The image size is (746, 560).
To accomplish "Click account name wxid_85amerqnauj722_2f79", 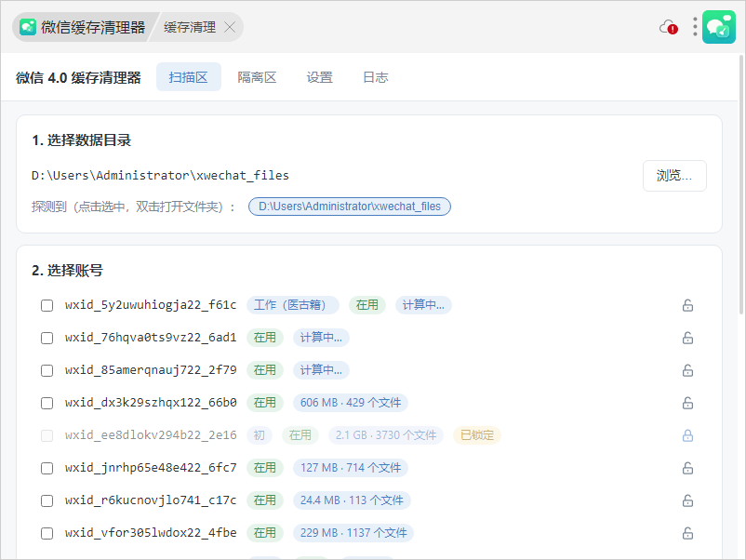I will click(x=151, y=370).
